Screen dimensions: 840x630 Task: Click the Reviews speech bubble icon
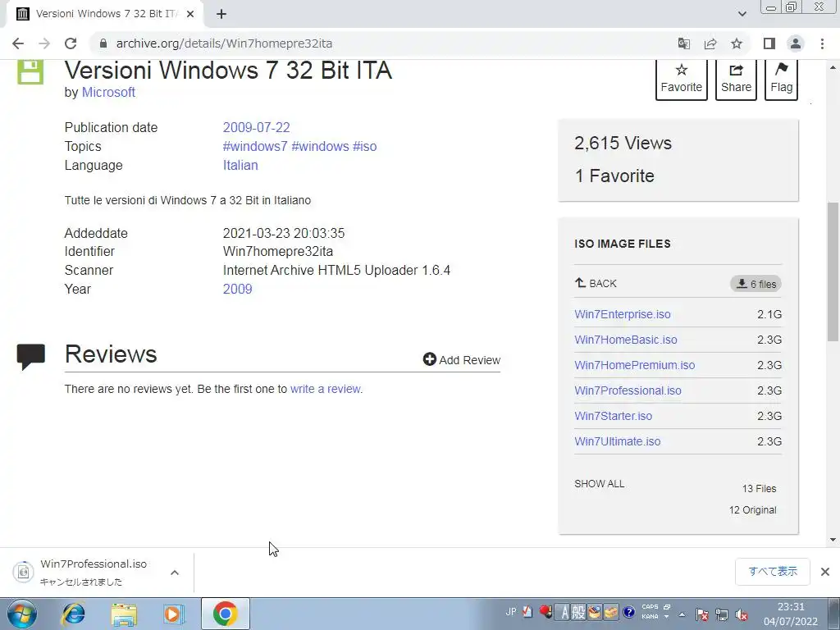[x=31, y=357]
